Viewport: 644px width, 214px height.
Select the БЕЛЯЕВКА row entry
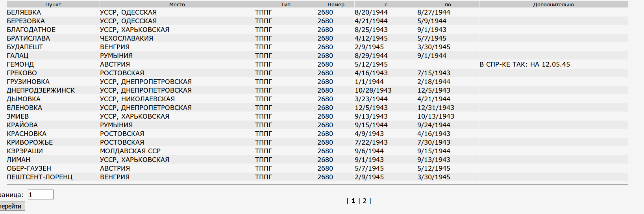[x=24, y=12]
